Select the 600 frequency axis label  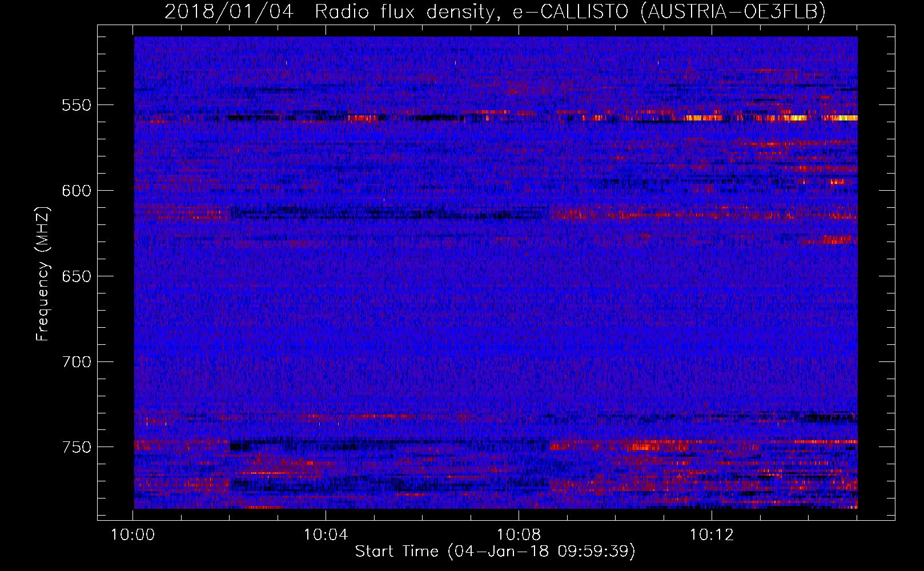pyautogui.click(x=77, y=191)
